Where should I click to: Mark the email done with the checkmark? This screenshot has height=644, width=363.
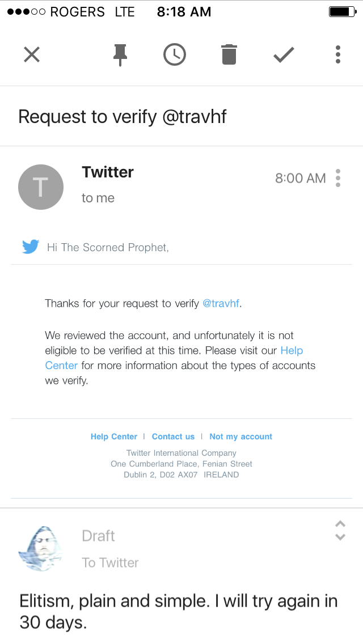pos(284,55)
